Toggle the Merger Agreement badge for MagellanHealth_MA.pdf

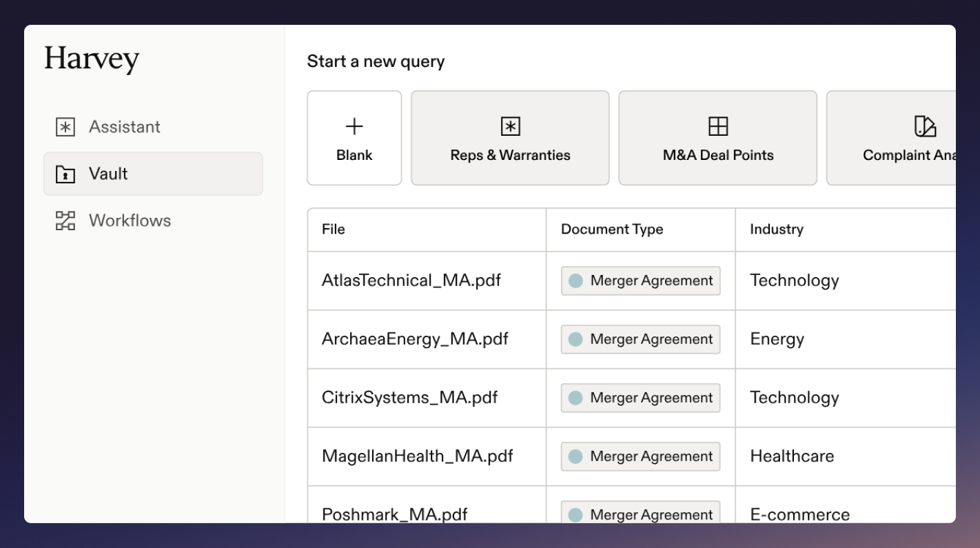click(x=640, y=456)
